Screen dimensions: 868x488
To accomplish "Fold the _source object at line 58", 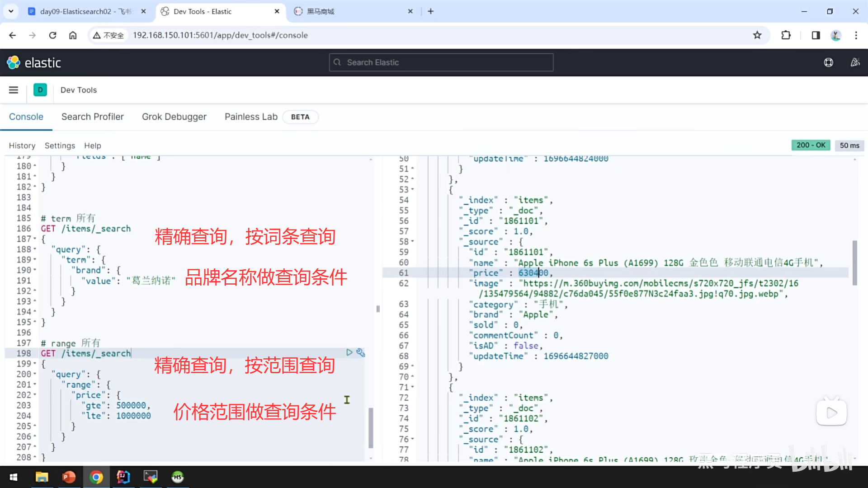I will tap(413, 242).
